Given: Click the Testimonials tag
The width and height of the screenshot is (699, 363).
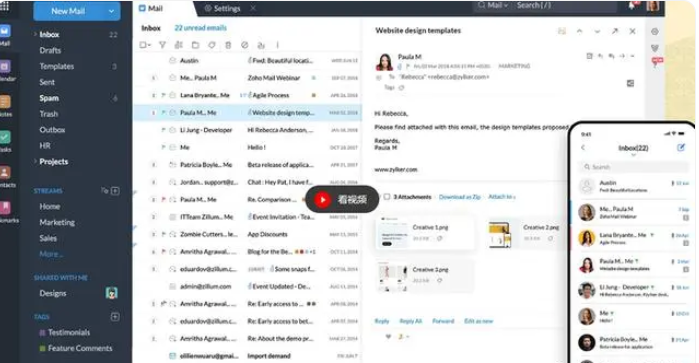Looking at the screenshot, I should pos(69,333).
